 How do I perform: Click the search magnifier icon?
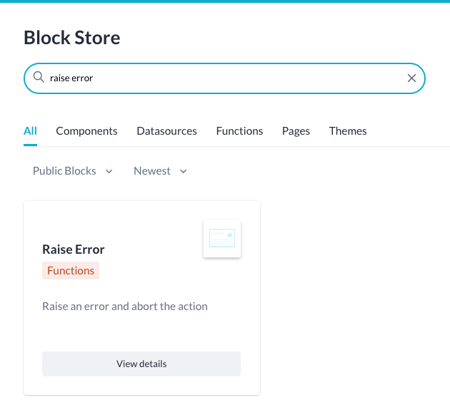39,77
